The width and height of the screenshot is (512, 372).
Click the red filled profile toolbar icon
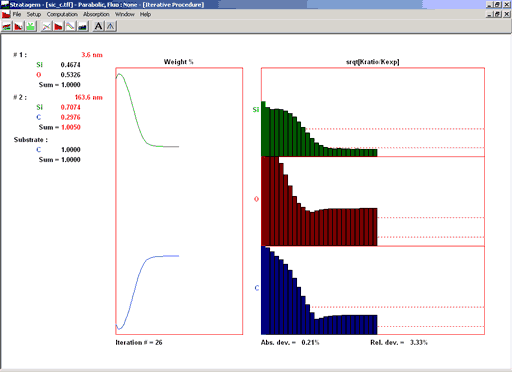tap(58, 26)
